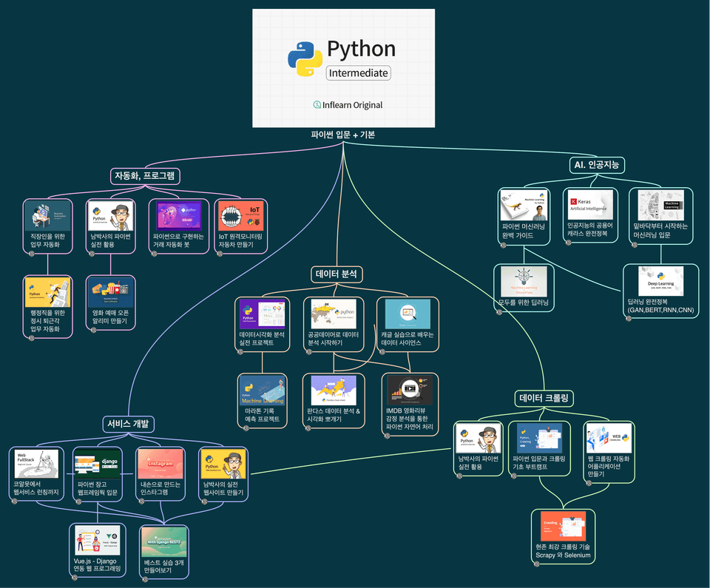Click link icon on 남박사의 실전 웹사이트 만들기 card
The image size is (710, 588).
click(204, 501)
